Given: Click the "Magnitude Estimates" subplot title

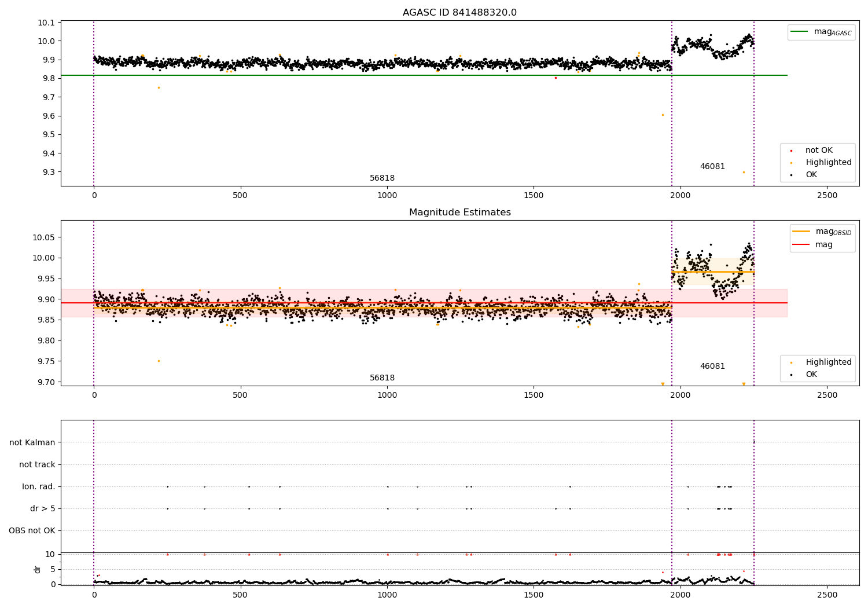Looking at the screenshot, I should pos(459,213).
